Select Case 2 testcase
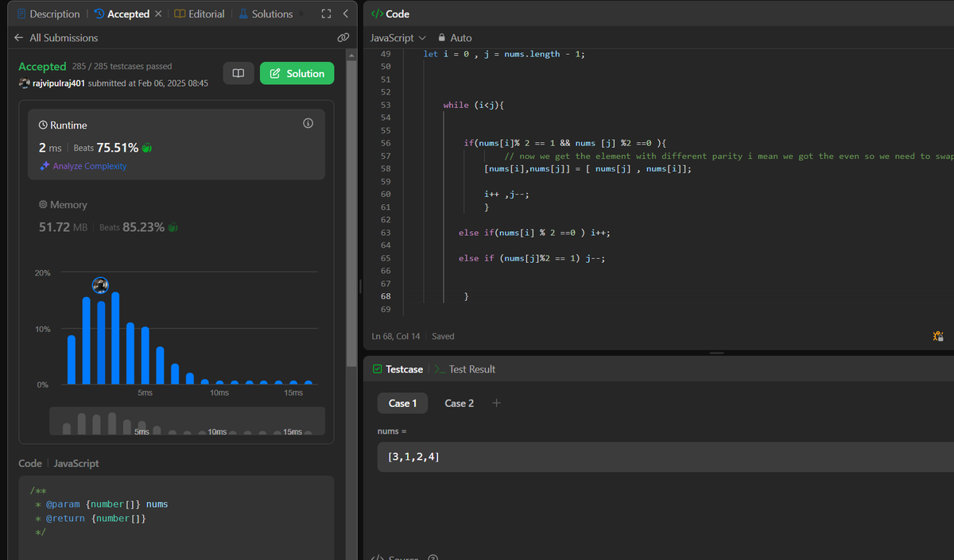 tap(460, 404)
